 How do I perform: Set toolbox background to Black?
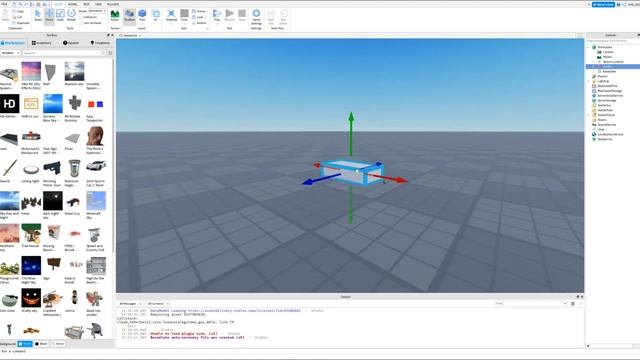click(x=41, y=344)
